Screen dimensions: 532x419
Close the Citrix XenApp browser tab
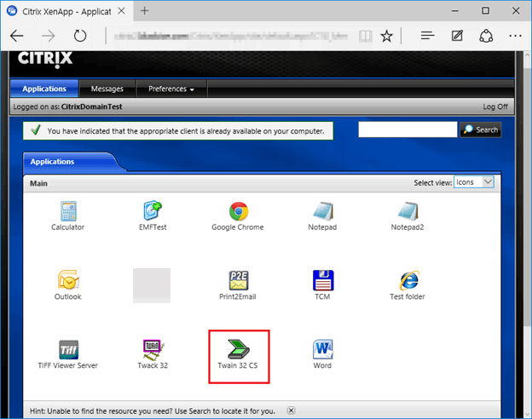121,11
